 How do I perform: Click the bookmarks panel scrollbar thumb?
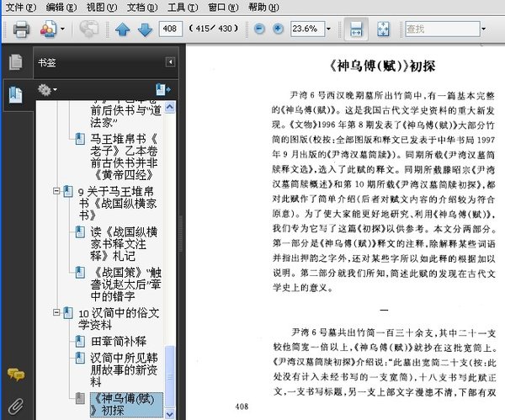[170, 376]
